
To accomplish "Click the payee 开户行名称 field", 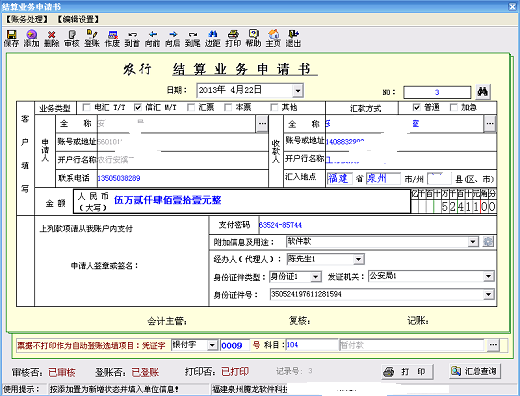I will click(x=411, y=160).
